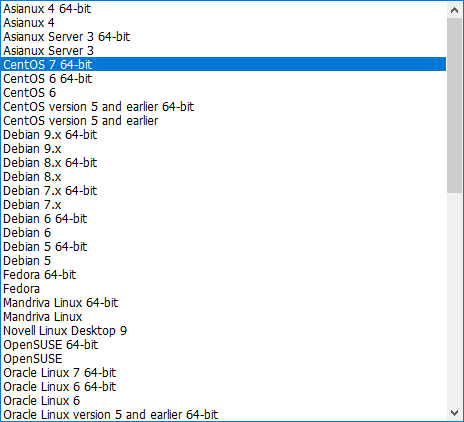Select the CentOS 6 entry
Screen dimensions: 464x422
point(223,93)
